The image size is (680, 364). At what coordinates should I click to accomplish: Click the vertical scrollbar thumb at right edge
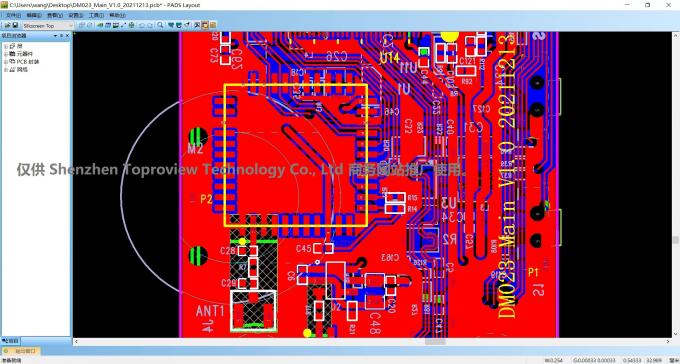tap(676, 239)
